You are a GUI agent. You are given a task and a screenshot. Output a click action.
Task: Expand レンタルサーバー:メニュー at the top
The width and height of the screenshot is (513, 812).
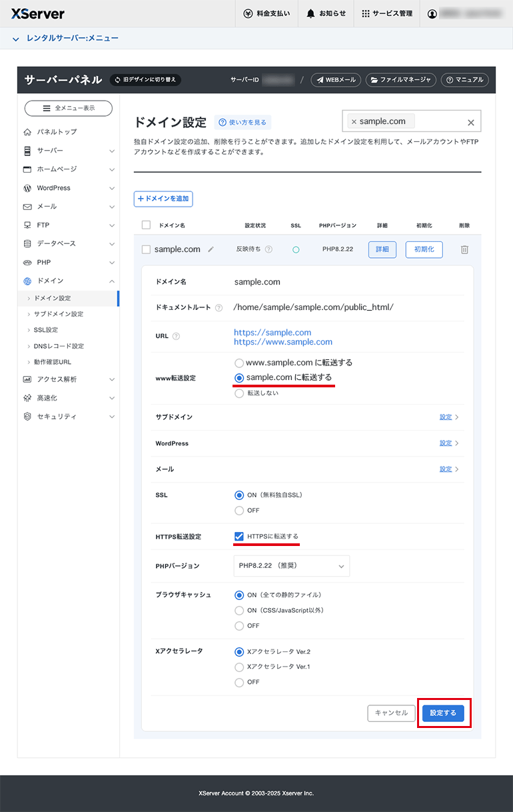pyautogui.click(x=65, y=39)
